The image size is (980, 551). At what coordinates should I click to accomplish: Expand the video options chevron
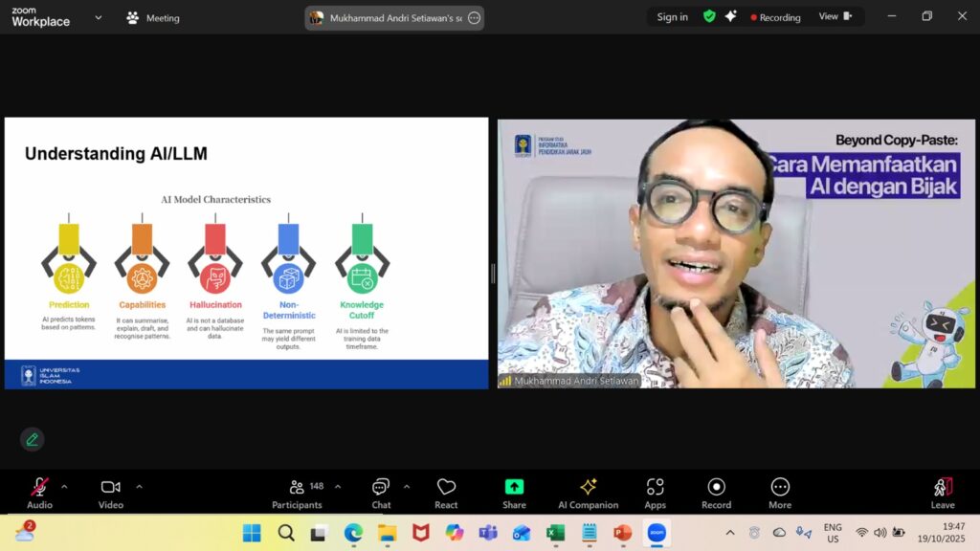pos(139,487)
